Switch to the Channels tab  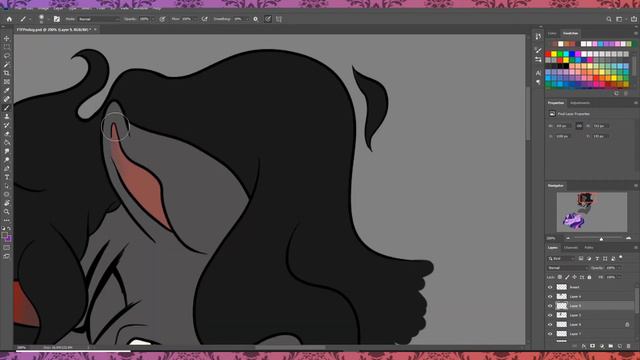(x=571, y=247)
